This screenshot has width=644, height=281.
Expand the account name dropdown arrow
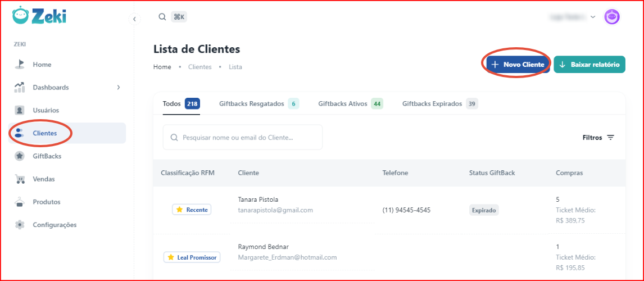[593, 17]
